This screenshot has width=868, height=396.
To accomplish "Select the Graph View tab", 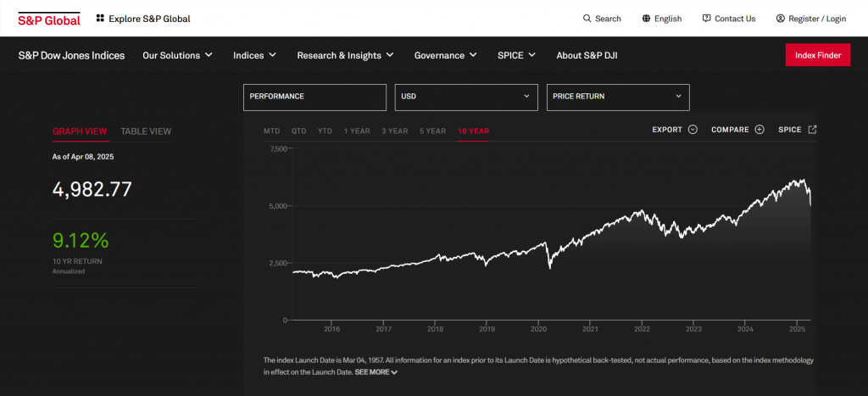I will coord(80,131).
